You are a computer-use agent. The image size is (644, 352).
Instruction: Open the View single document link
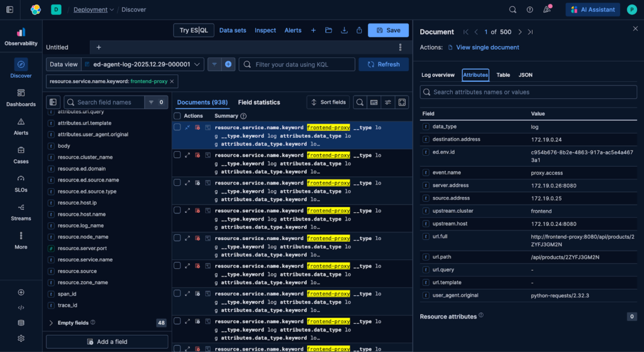[487, 47]
